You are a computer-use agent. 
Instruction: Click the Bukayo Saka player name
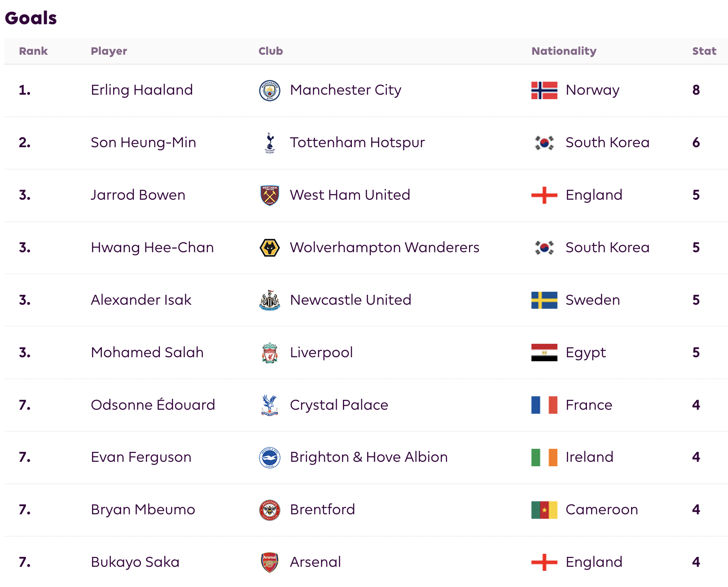pos(135,562)
